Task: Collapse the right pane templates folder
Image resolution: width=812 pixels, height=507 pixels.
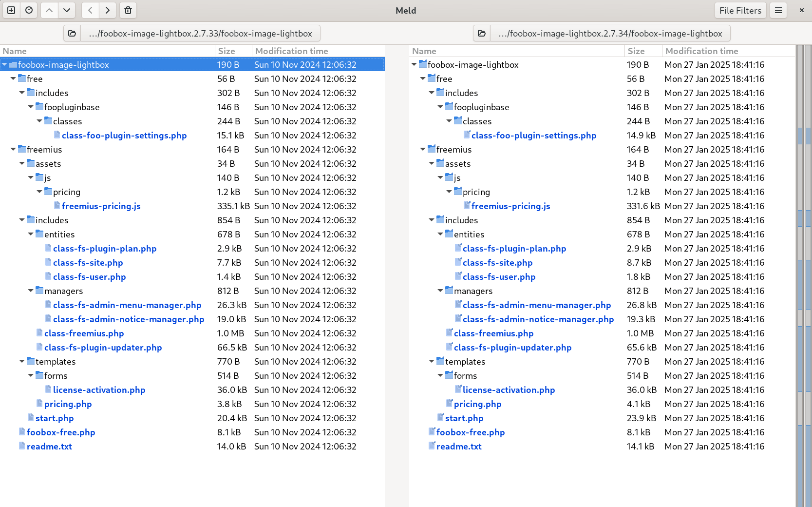Action: [432, 362]
